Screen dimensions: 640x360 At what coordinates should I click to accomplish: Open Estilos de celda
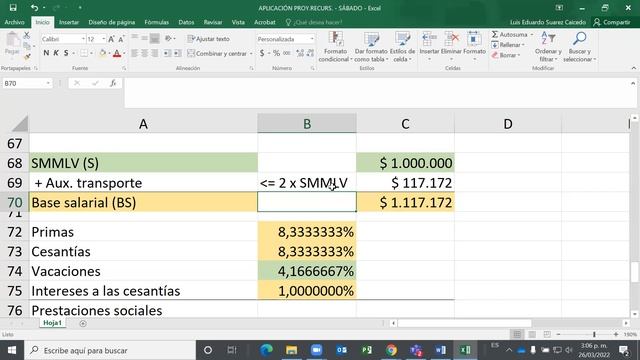point(402,47)
